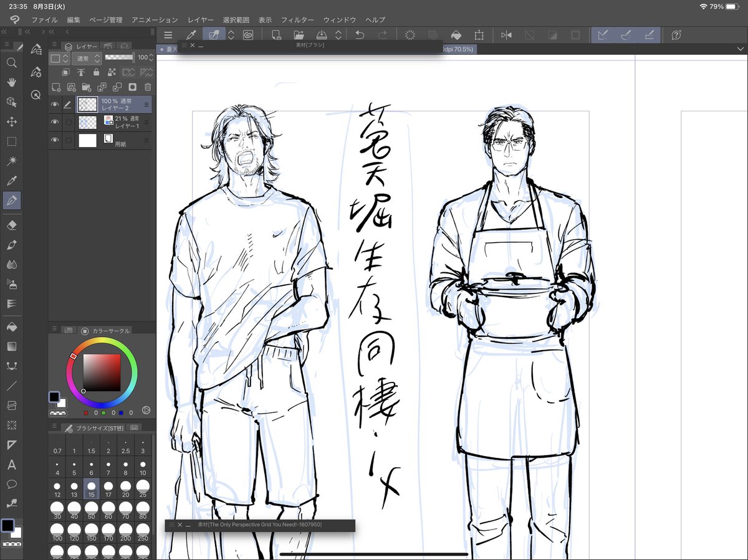Select the Operation object cube tool
The height and width of the screenshot is (560, 748).
click(11, 102)
